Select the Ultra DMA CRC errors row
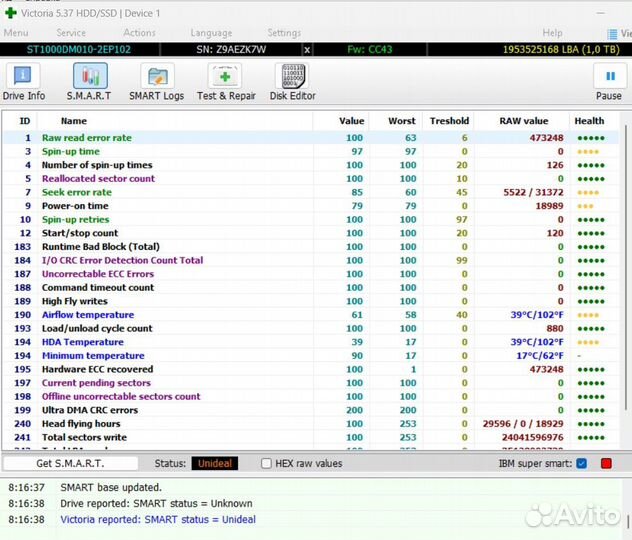 click(x=310, y=410)
